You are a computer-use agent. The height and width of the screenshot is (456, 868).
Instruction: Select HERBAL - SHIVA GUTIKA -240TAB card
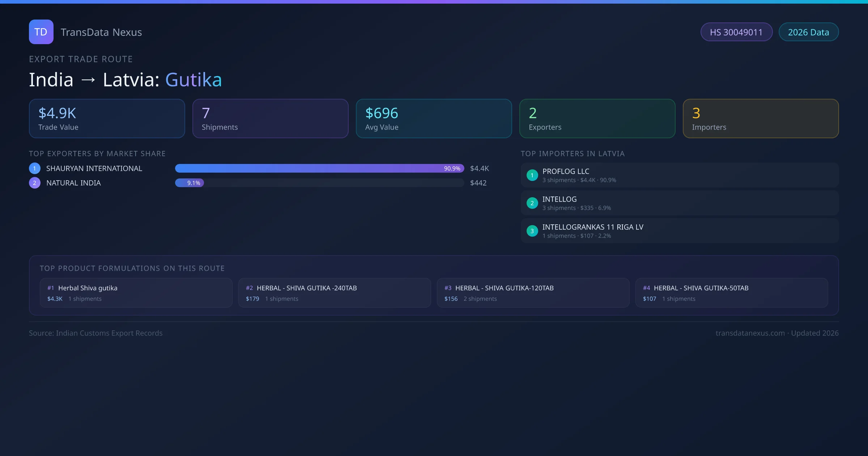(x=335, y=293)
